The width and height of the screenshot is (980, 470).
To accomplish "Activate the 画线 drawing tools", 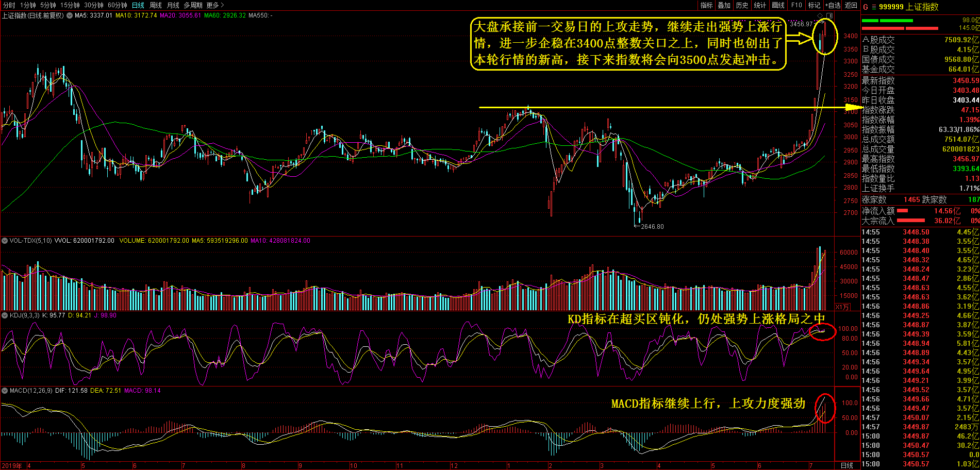I will pos(778,5).
